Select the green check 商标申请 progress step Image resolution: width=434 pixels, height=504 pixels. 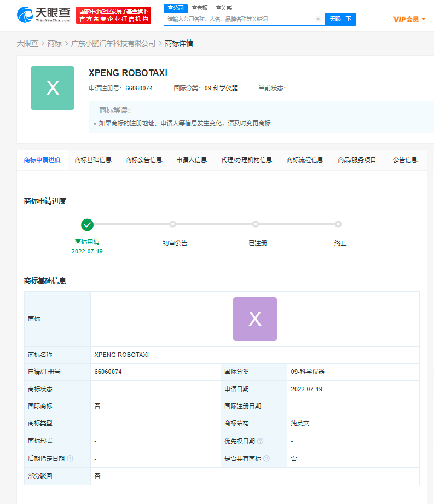87,225
